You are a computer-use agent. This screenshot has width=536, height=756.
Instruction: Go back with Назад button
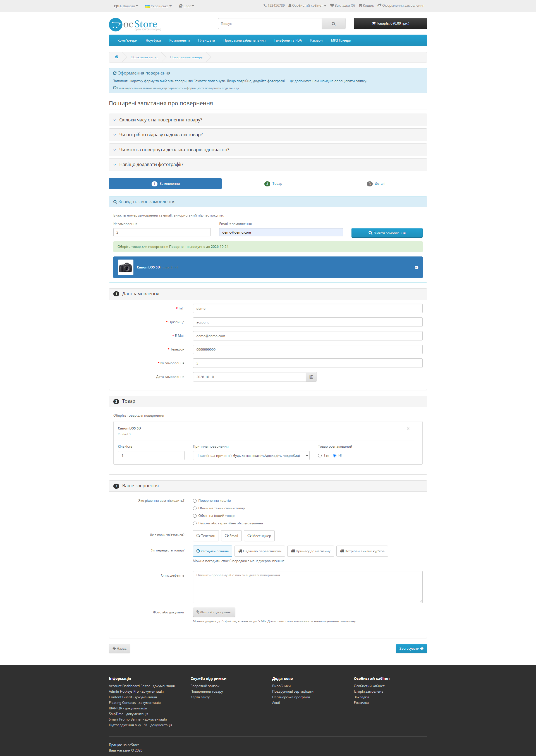(119, 649)
